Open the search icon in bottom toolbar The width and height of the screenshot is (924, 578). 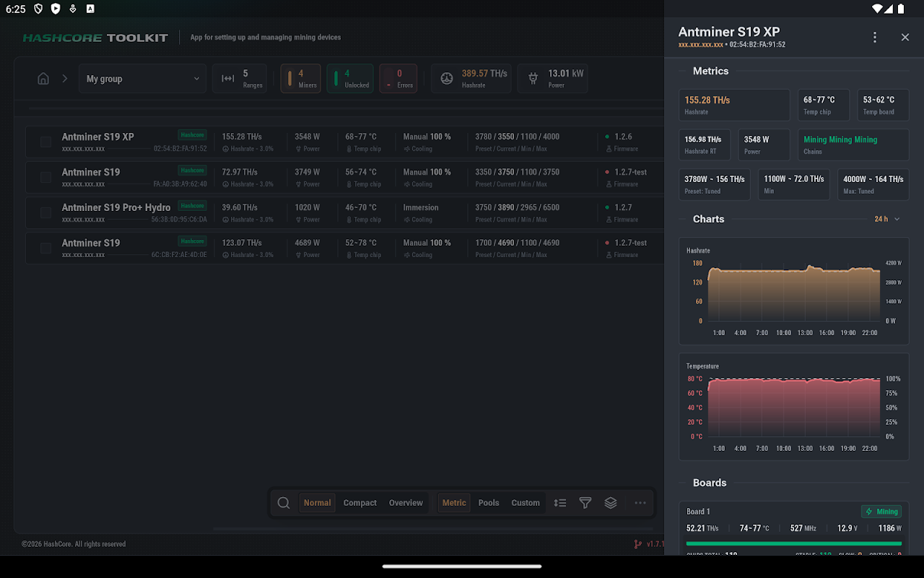tap(284, 503)
